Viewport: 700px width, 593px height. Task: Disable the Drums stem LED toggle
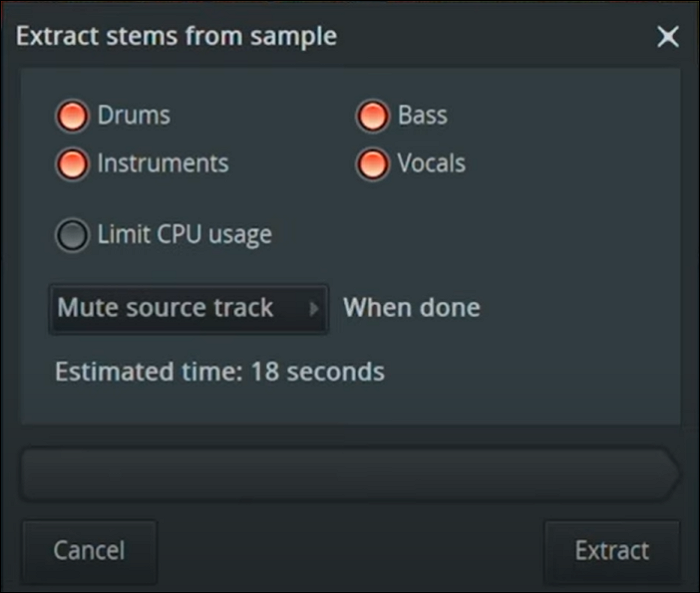pos(72,117)
